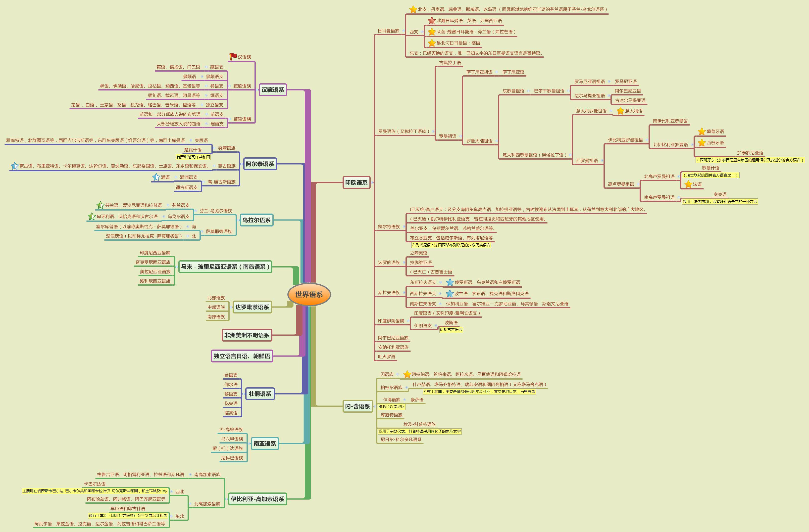Collapse the 阿尔泰语系 branch
Viewport: 809px width, 532px height.
tap(241, 164)
